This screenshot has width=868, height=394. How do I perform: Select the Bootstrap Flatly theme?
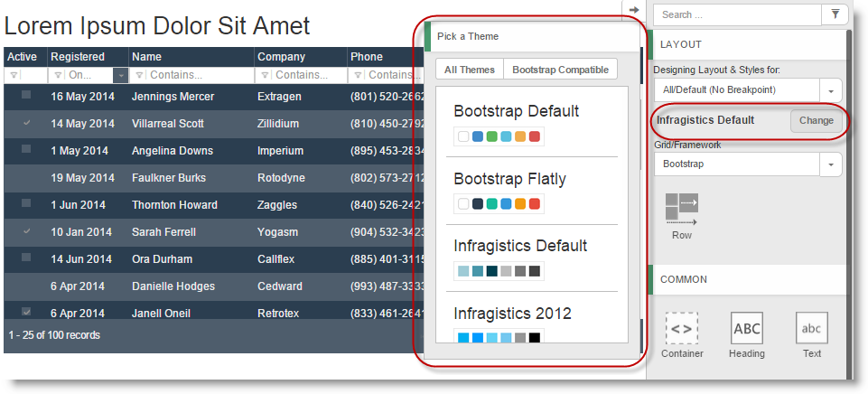(x=509, y=179)
